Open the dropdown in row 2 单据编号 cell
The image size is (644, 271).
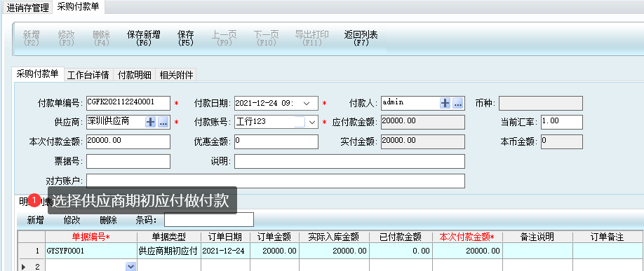pyautogui.click(x=130, y=267)
